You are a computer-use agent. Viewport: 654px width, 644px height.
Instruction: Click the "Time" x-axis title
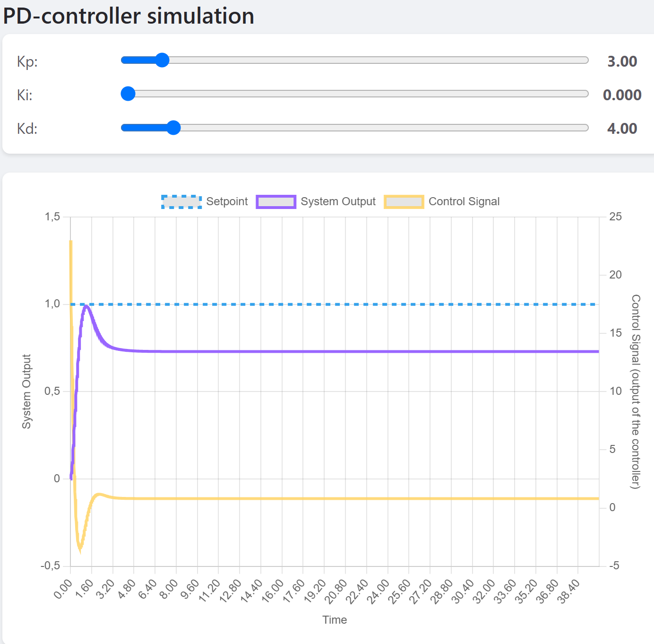pyautogui.click(x=335, y=620)
